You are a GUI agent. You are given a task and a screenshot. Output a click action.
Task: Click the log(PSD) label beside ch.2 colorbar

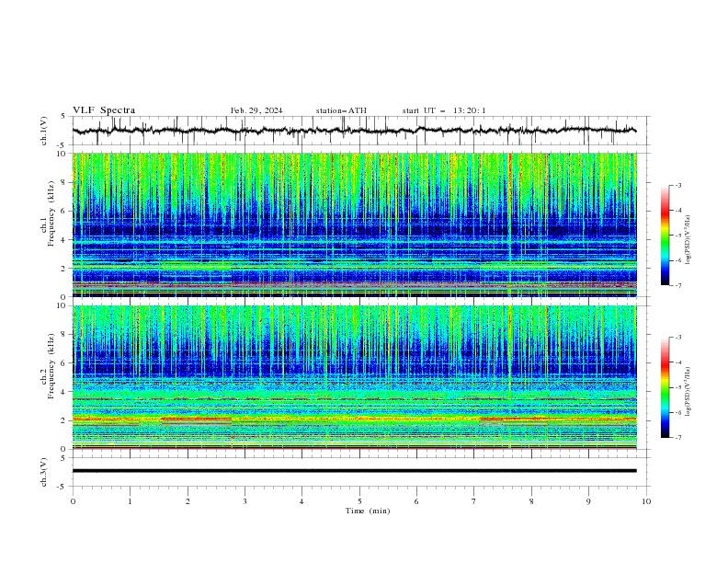(688, 392)
